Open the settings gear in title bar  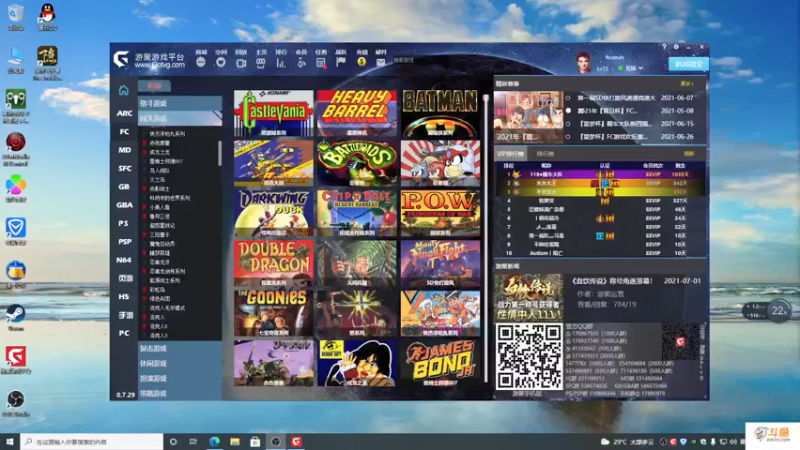676,47
